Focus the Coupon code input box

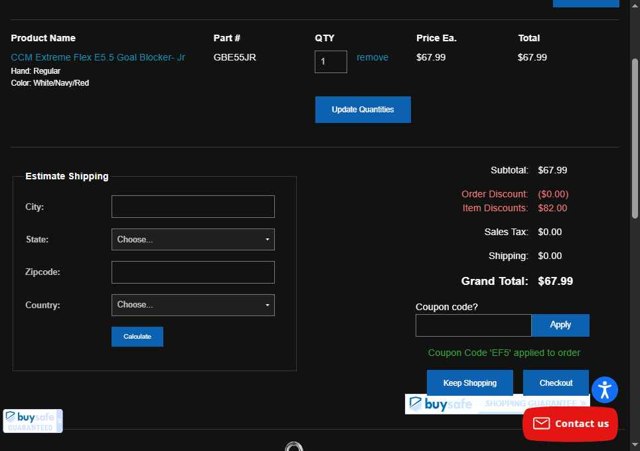[x=473, y=325]
